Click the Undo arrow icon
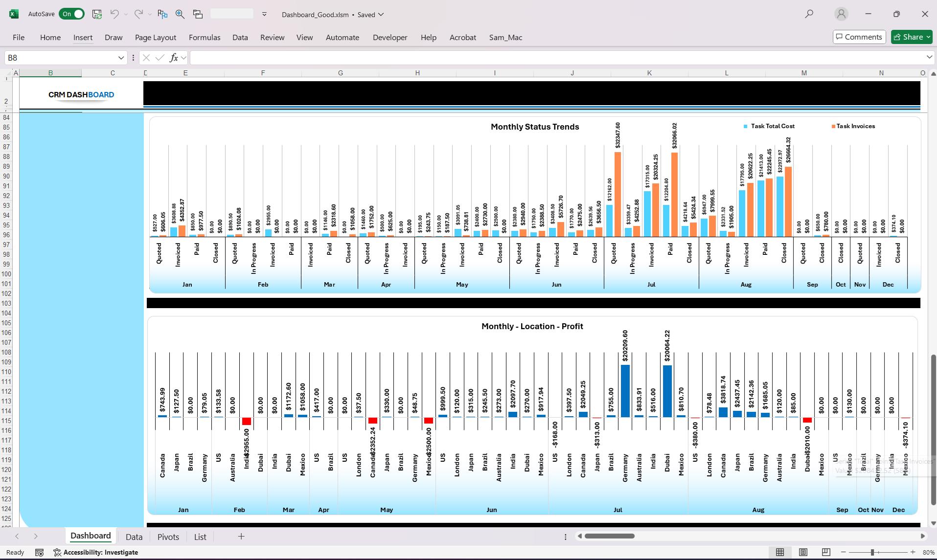 114,14
